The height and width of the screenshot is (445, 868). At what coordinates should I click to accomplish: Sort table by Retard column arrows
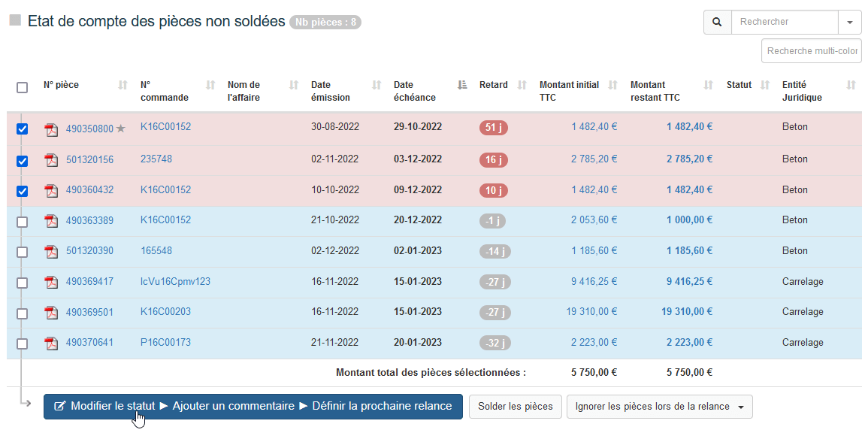[x=522, y=85]
